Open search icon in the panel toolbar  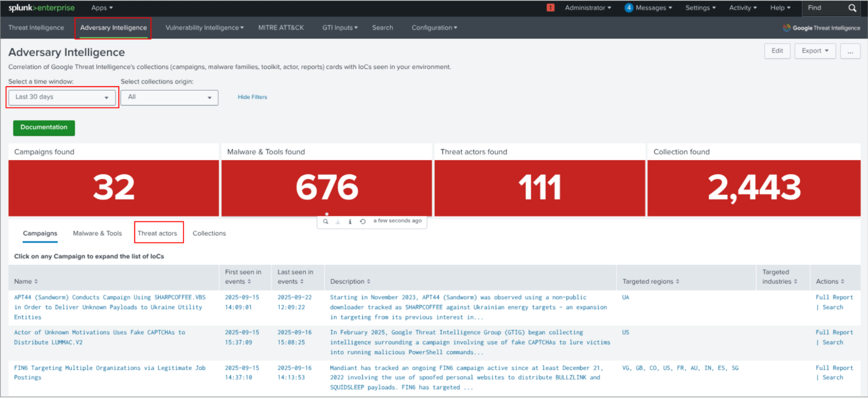click(x=326, y=221)
